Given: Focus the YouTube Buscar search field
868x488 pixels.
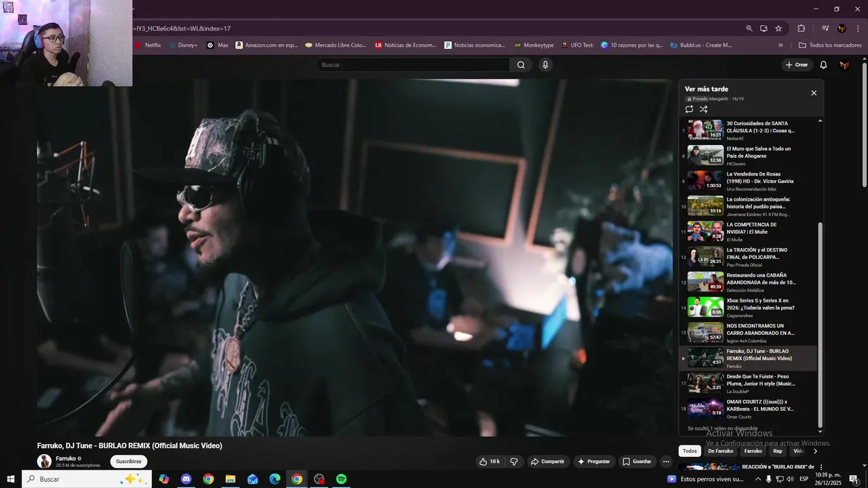Looking at the screenshot, I should click(x=414, y=65).
